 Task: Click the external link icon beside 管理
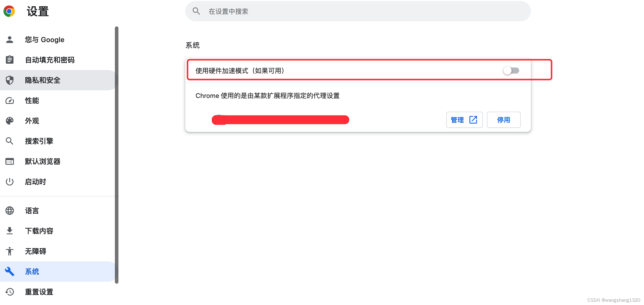click(473, 120)
